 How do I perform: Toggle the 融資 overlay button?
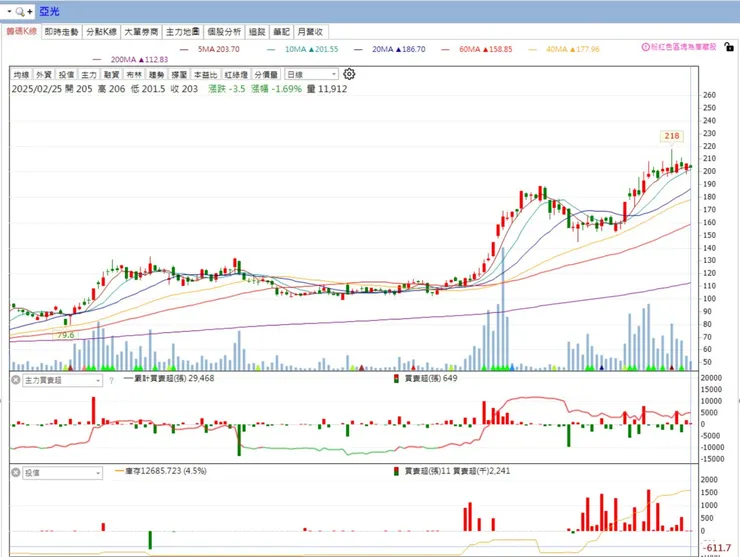(x=111, y=75)
